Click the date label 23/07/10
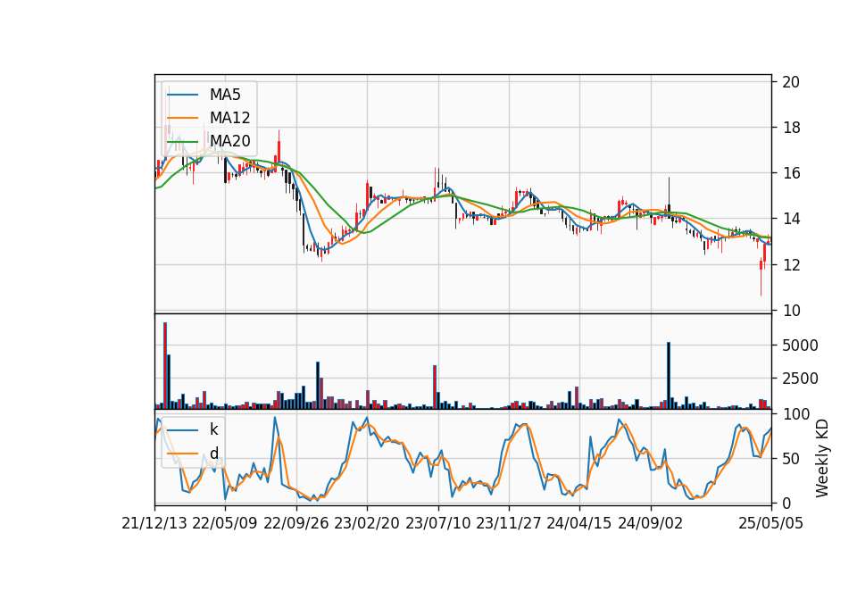This screenshot has width=857, height=616. point(437,523)
